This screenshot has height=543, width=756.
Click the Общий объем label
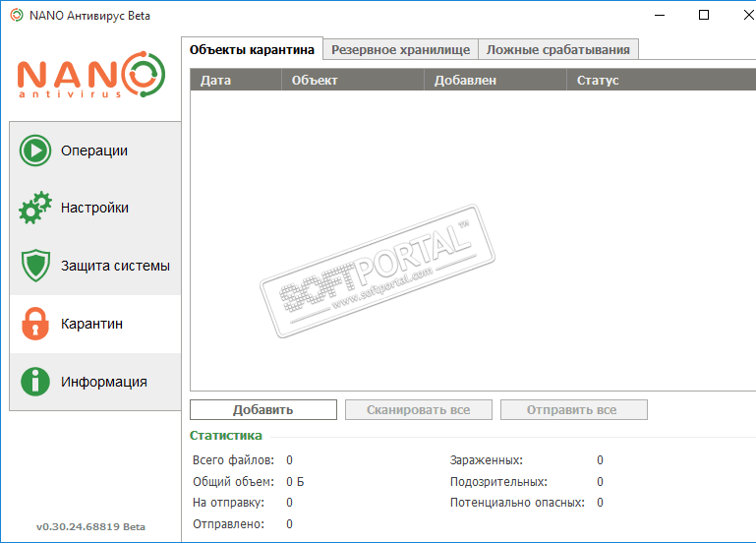tap(233, 482)
